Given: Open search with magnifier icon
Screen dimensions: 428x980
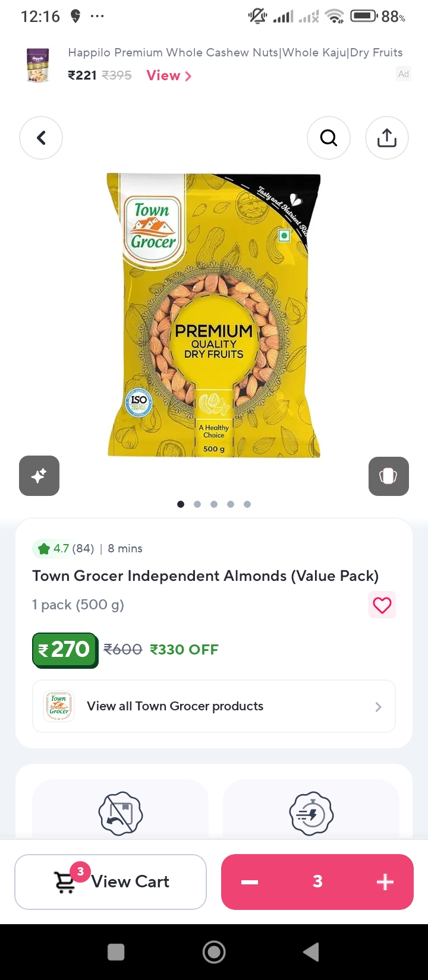Looking at the screenshot, I should (x=329, y=138).
